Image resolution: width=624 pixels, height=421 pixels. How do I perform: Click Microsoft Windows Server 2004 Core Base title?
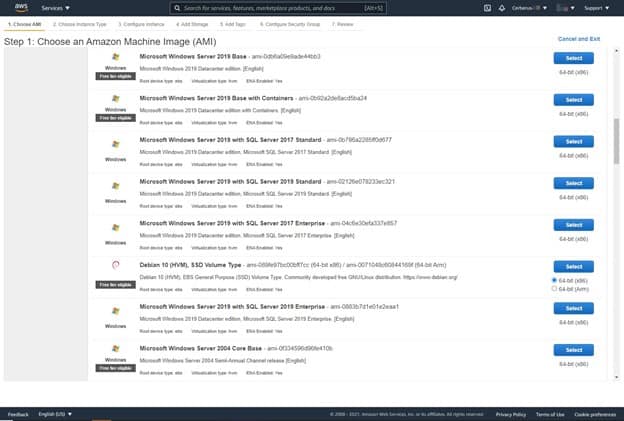[201, 349]
